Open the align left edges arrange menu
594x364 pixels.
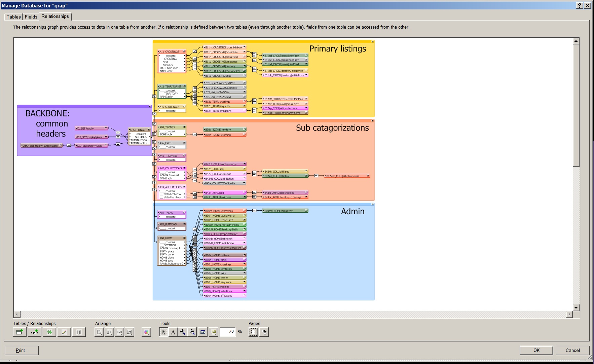pyautogui.click(x=99, y=332)
